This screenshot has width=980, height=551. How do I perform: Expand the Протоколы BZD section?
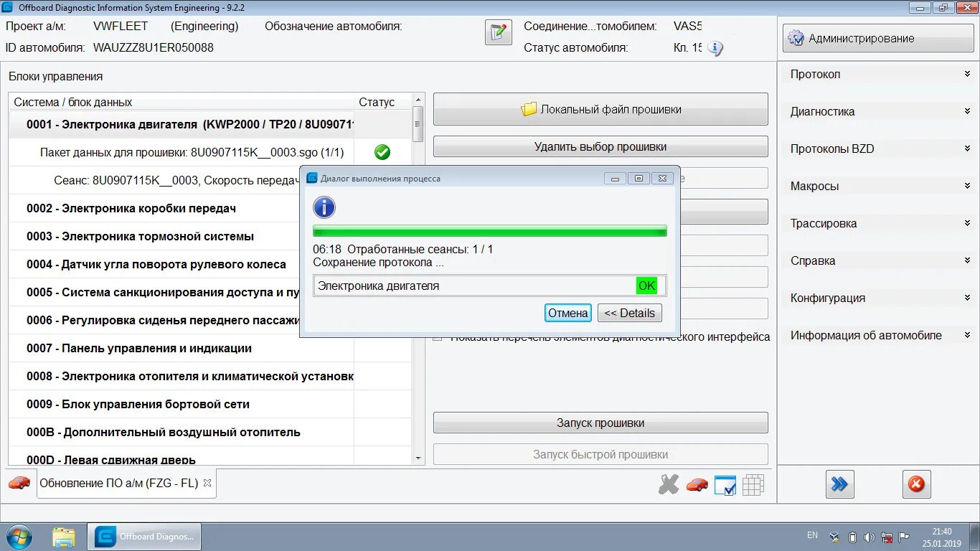pyautogui.click(x=877, y=149)
